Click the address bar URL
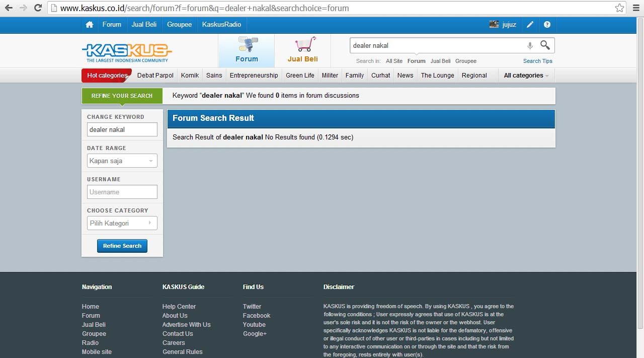The width and height of the screenshot is (644, 358). coord(331,8)
